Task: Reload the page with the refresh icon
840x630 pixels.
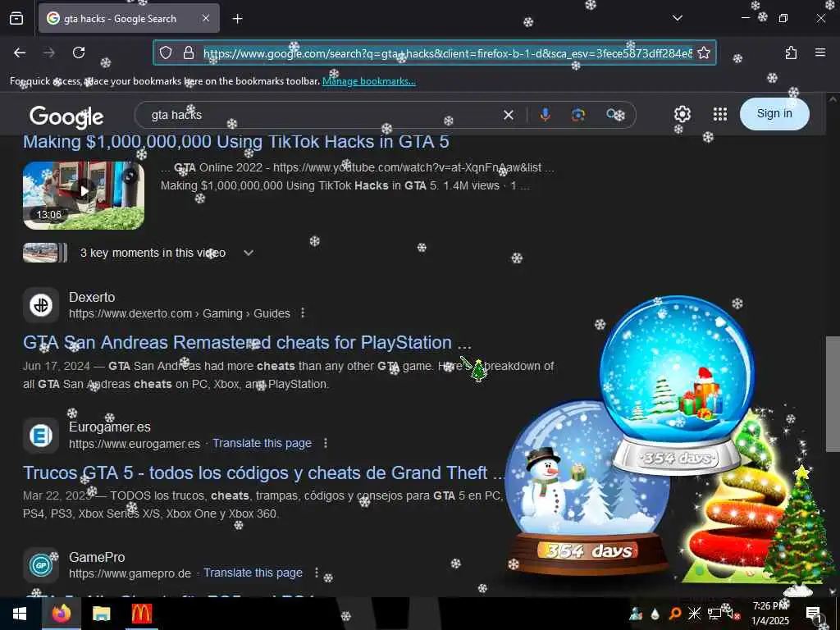Action: click(x=79, y=52)
